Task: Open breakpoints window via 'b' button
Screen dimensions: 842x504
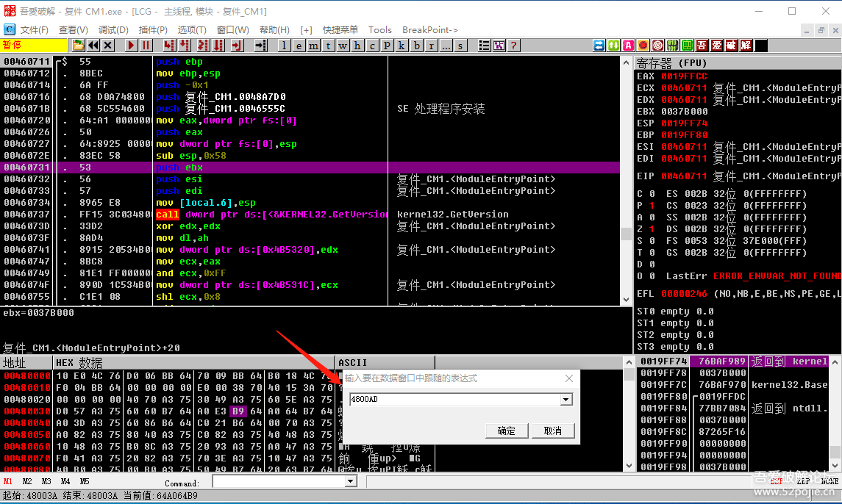Action: [x=417, y=46]
